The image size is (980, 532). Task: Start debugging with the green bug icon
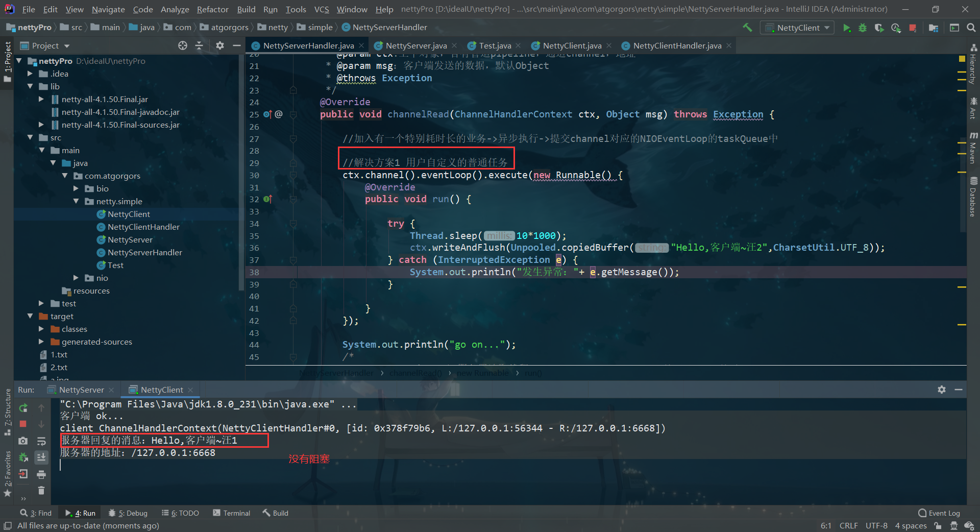coord(863,28)
